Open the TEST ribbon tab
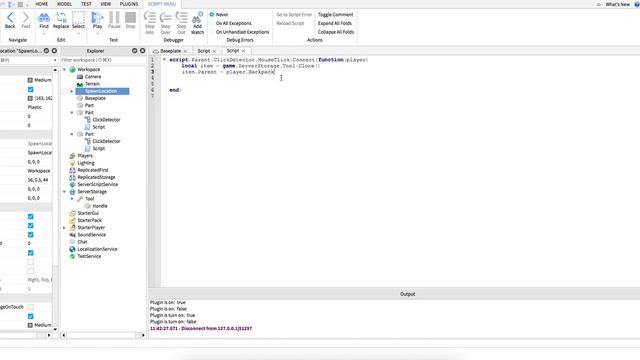The width and height of the screenshot is (640, 360). click(x=86, y=4)
